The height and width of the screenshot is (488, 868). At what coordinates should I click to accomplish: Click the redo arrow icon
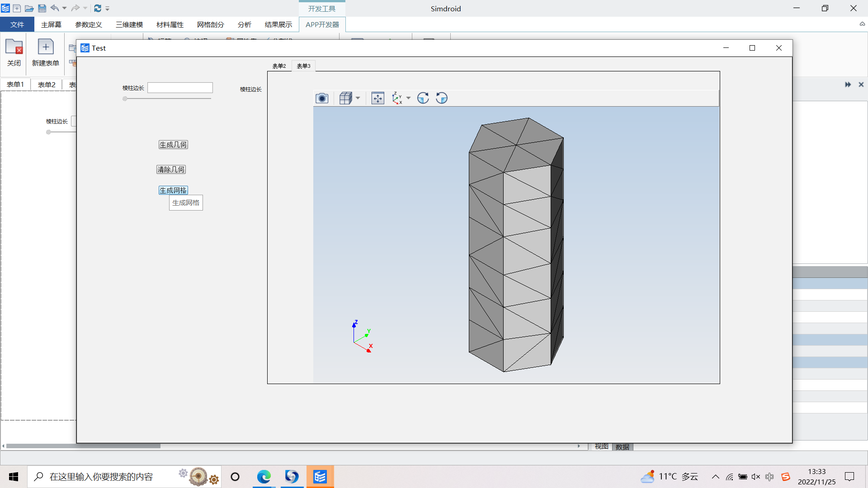coord(75,8)
